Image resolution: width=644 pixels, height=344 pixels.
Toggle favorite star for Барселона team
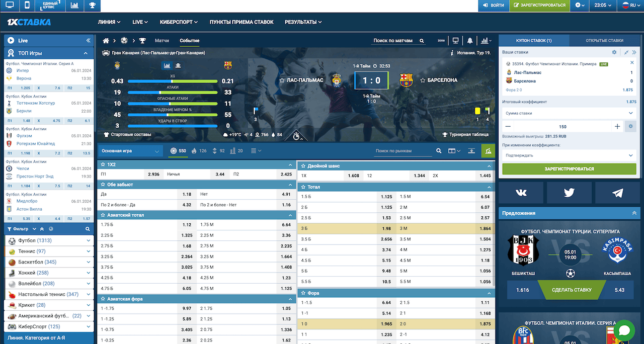pos(423,80)
